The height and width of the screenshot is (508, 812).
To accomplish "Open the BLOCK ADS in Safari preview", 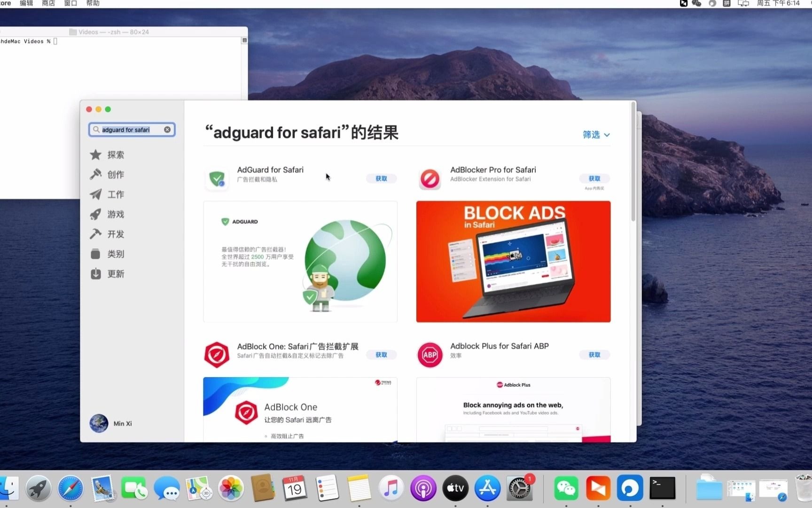I will point(513,262).
